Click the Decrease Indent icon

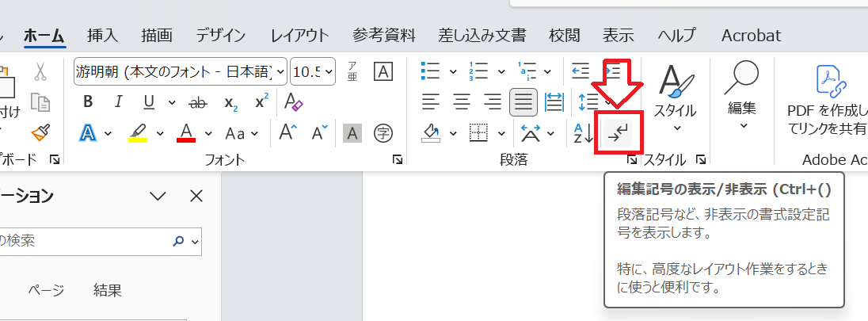click(x=581, y=71)
